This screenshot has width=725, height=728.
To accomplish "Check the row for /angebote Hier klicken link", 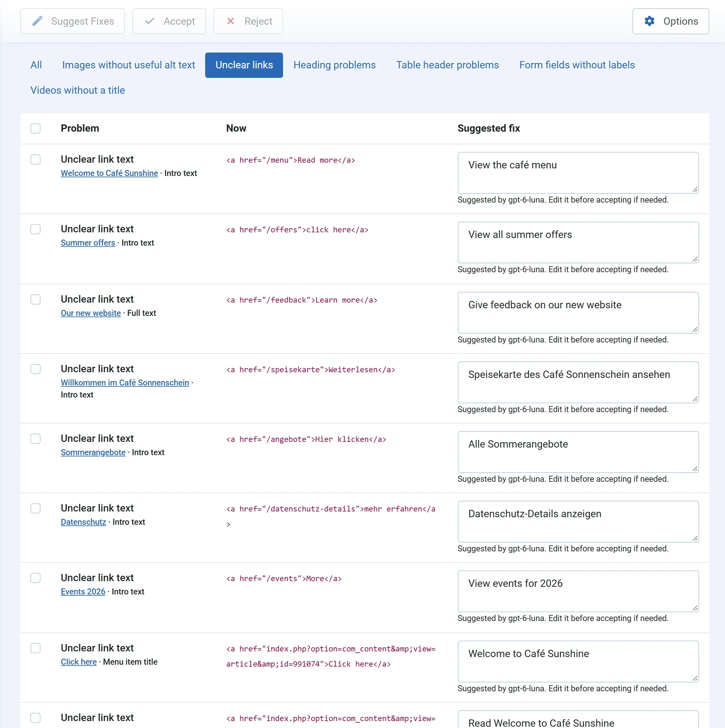I will coord(35,439).
